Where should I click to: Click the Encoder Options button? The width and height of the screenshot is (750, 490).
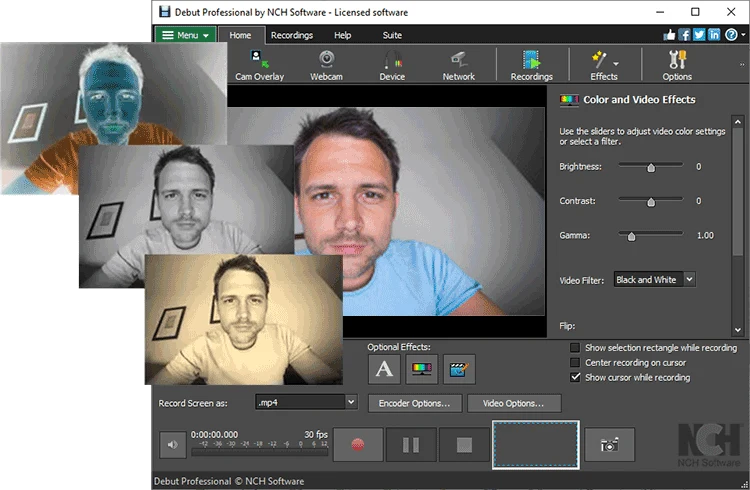[414, 403]
